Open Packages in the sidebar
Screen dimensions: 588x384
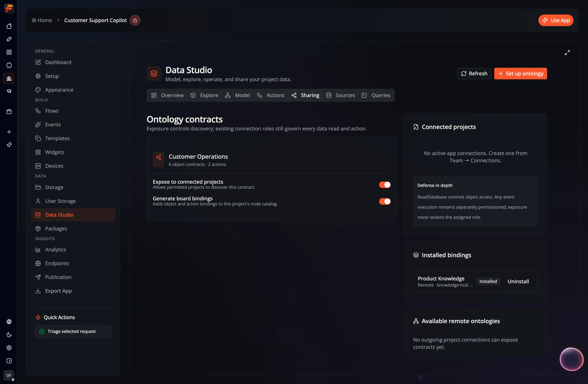(73, 228)
